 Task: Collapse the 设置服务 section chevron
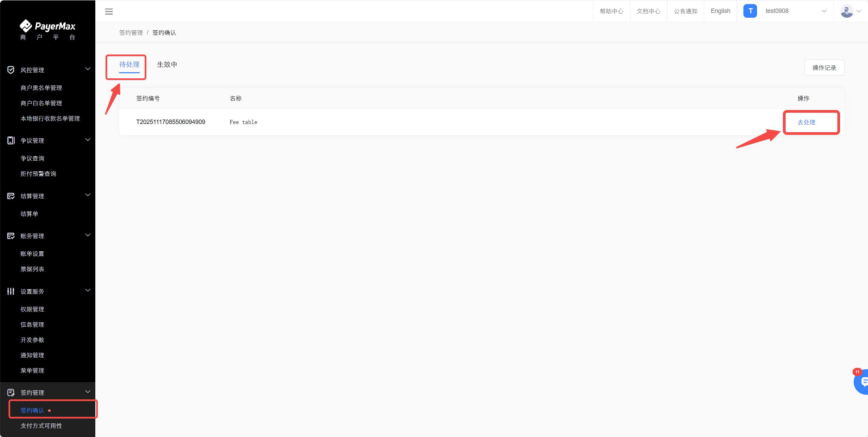pyautogui.click(x=88, y=291)
